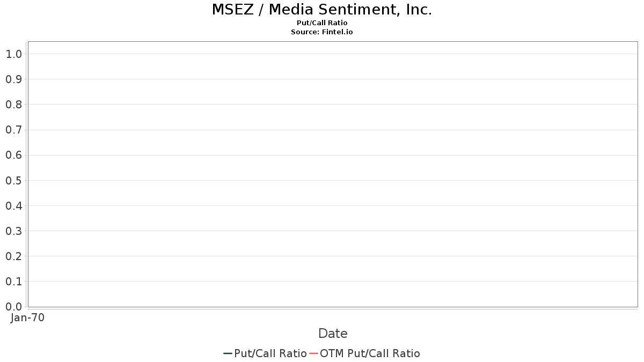Click the dark green Put/Call Ratio legend line

228,353
